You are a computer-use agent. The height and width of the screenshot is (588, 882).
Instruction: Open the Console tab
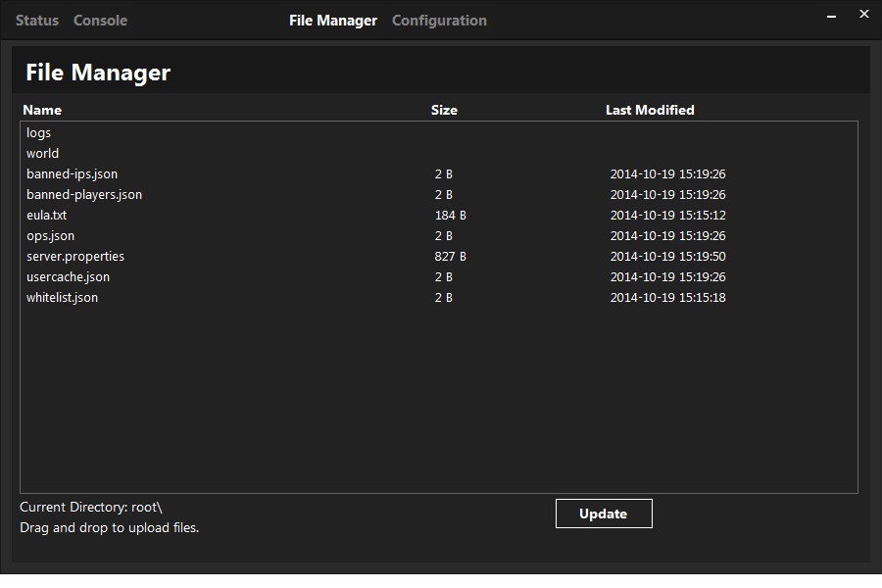[100, 20]
